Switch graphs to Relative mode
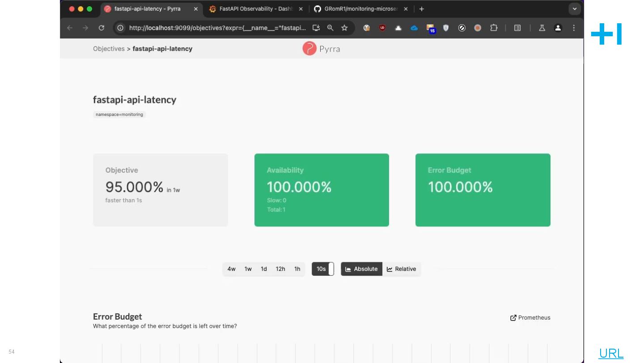The image size is (644, 363). (401, 269)
